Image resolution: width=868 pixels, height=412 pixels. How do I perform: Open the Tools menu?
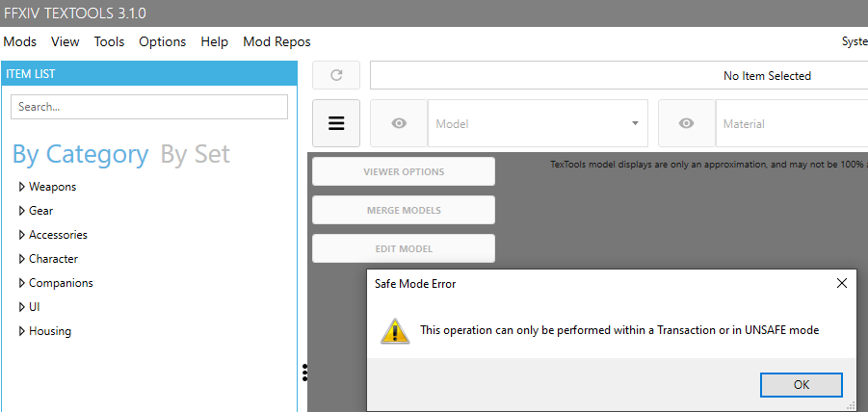coord(109,41)
